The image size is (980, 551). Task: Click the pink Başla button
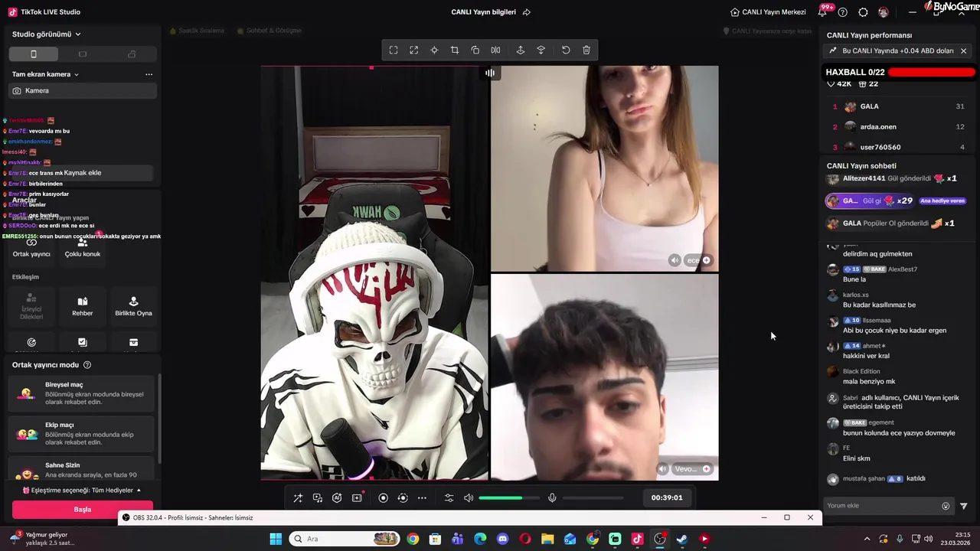pos(83,509)
